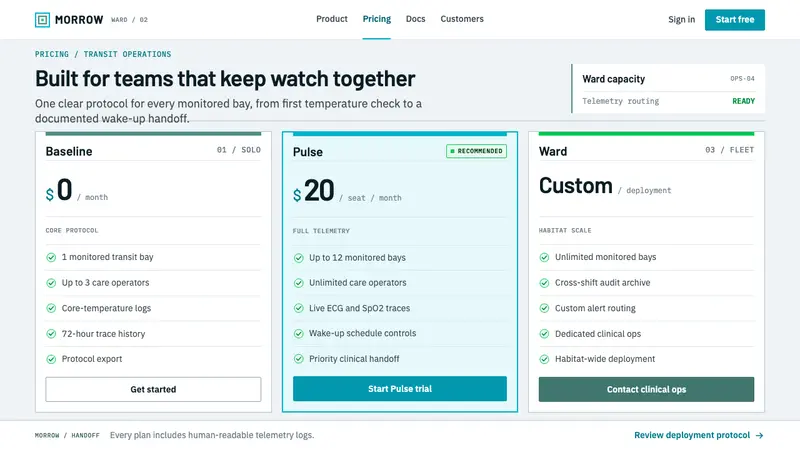Click check icon beside Unlimited care operators
This screenshot has width=800, height=450.
(298, 283)
